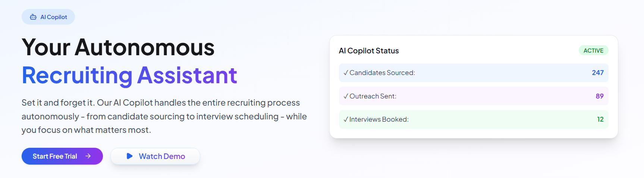The width and height of the screenshot is (644, 178).
Task: Click the Set it and forget it paragraph
Action: (164, 116)
